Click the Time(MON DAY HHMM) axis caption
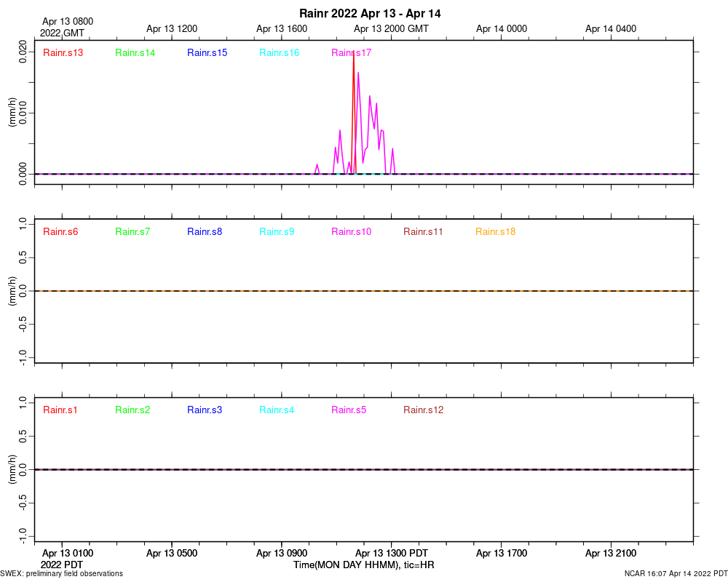Screen dimensions: 728x582 coord(363,565)
